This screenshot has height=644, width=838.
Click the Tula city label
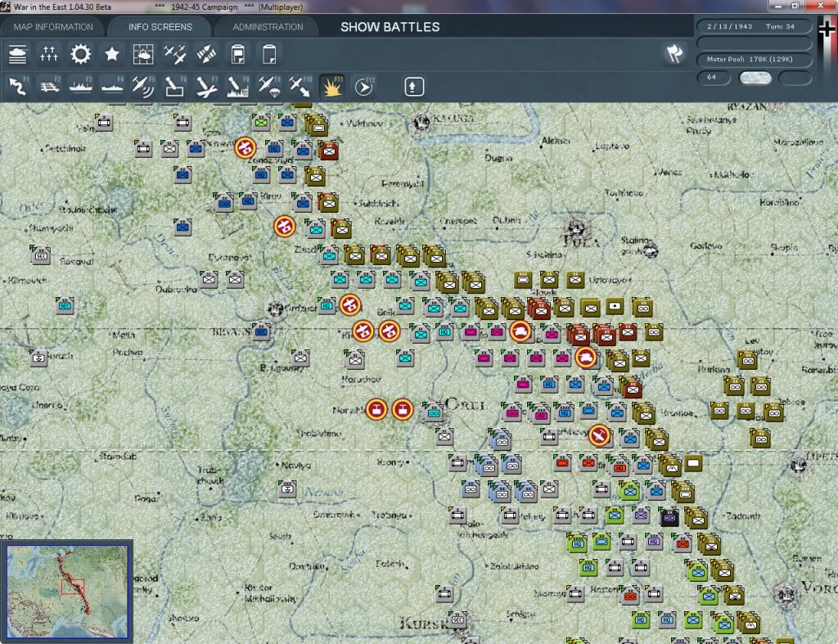tap(582, 241)
